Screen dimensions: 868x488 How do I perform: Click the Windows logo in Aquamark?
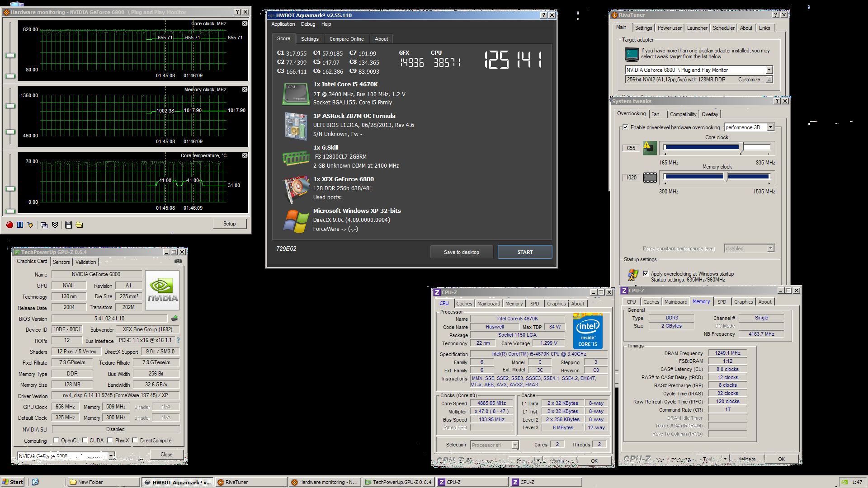(x=296, y=221)
